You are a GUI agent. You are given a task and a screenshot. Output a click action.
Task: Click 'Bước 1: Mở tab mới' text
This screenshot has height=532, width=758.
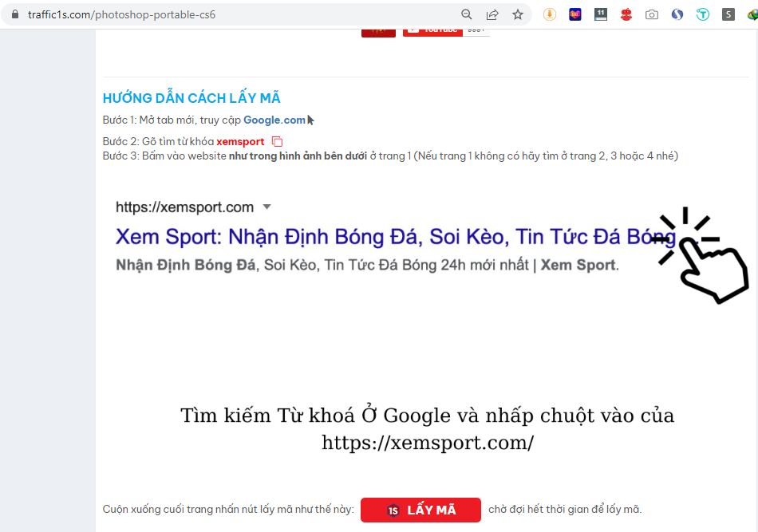pyautogui.click(x=149, y=120)
